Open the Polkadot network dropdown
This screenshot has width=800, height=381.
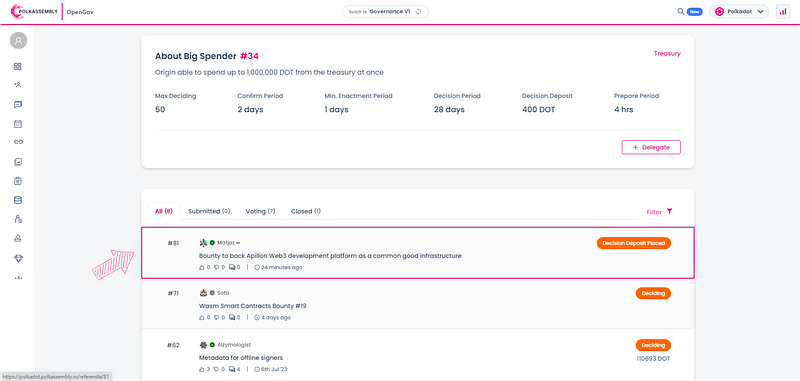pyautogui.click(x=739, y=12)
